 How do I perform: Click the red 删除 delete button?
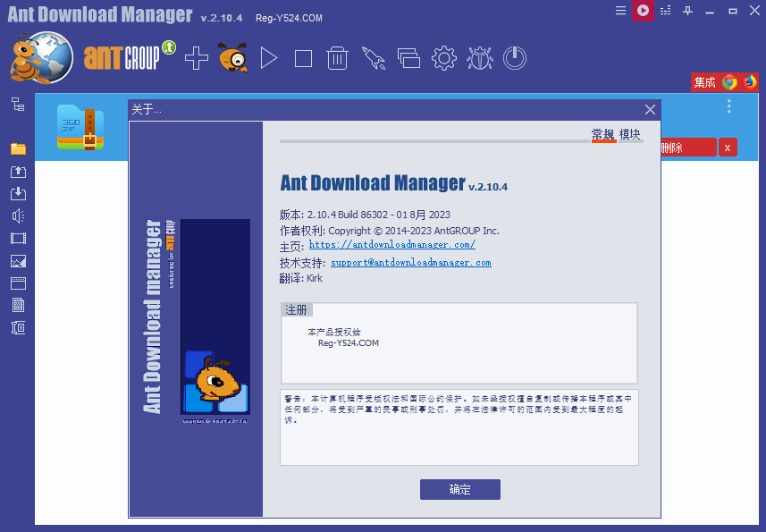(x=688, y=148)
